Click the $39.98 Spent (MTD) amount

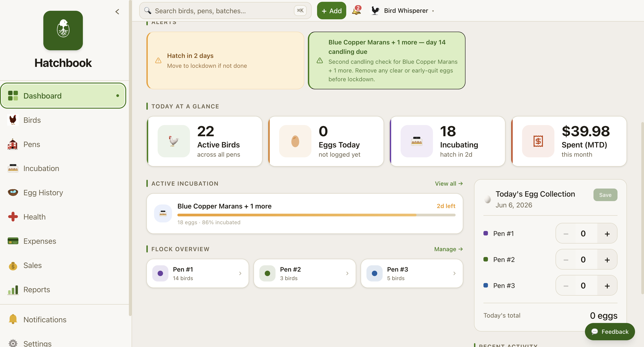(586, 131)
